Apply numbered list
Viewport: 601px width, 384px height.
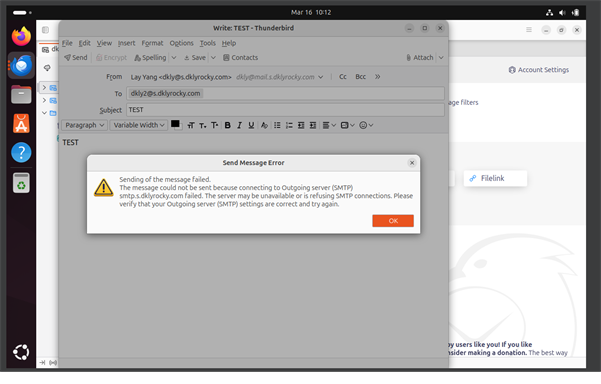(x=289, y=125)
